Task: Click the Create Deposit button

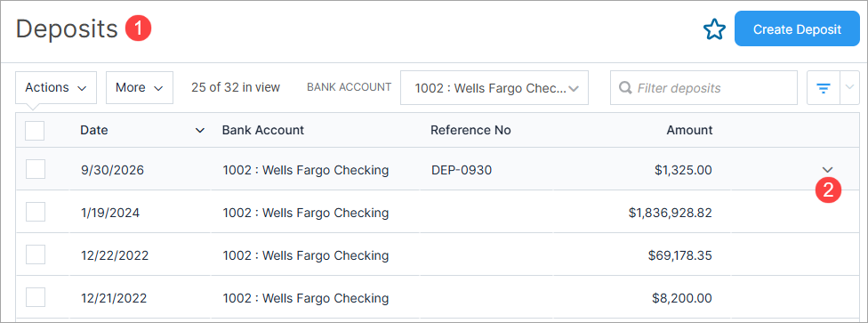Action: 797,28
